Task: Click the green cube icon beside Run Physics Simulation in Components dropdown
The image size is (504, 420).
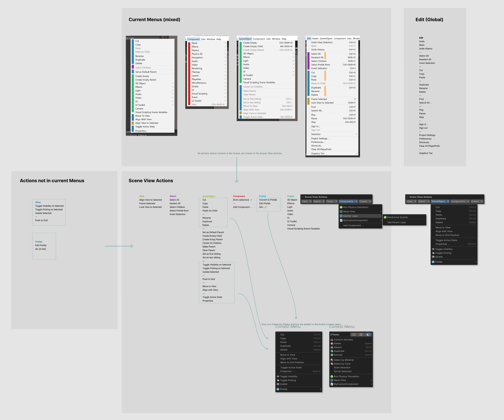Action: [x=341, y=207]
